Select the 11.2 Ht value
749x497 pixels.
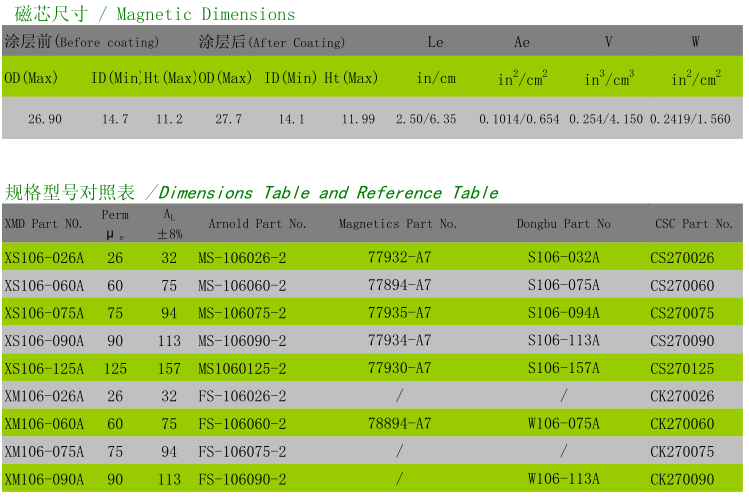click(169, 119)
